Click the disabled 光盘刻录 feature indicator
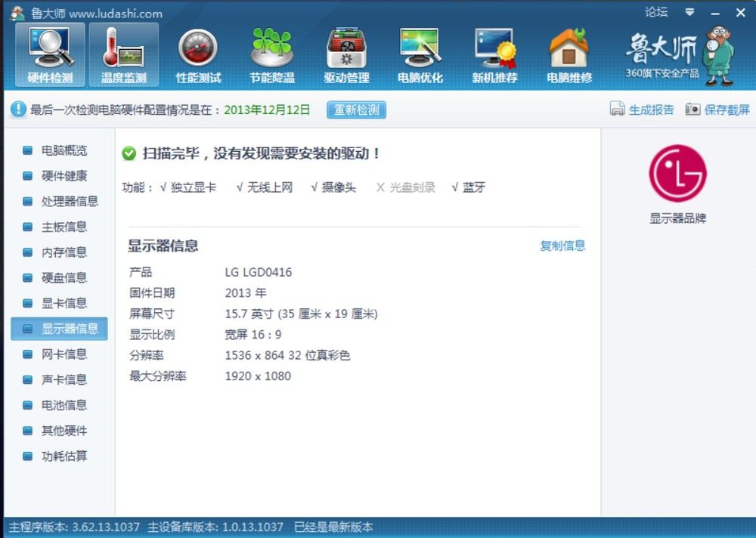This screenshot has width=756, height=538. click(406, 187)
